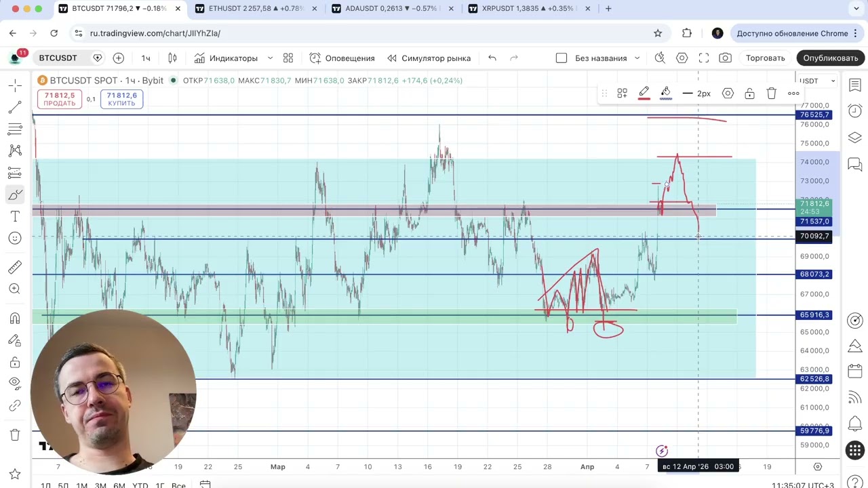Image resolution: width=868 pixels, height=488 pixels.
Task: Open the emoji icons tool
Action: [15, 239]
